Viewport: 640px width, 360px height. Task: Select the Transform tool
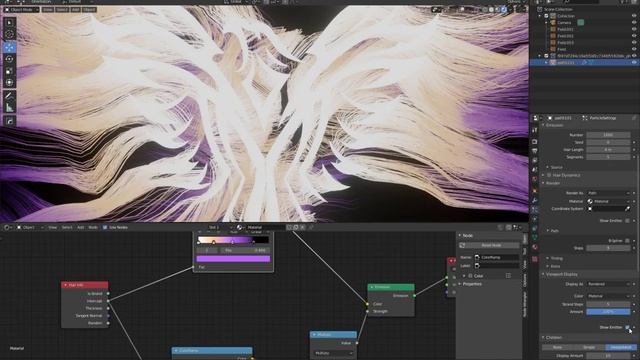click(9, 83)
